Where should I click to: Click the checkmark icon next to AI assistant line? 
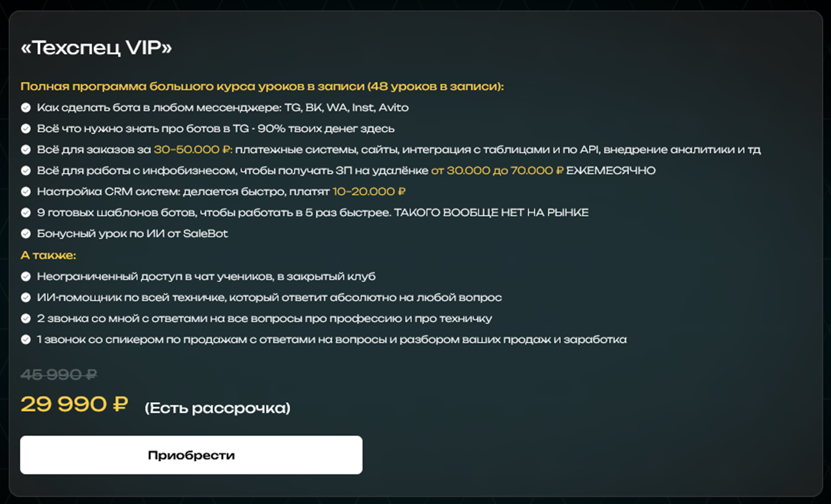[26, 297]
